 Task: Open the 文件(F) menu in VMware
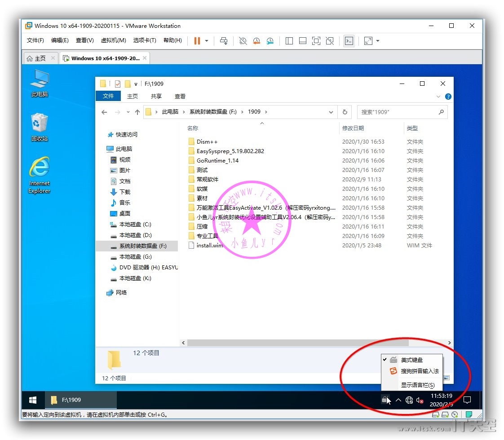(x=35, y=40)
